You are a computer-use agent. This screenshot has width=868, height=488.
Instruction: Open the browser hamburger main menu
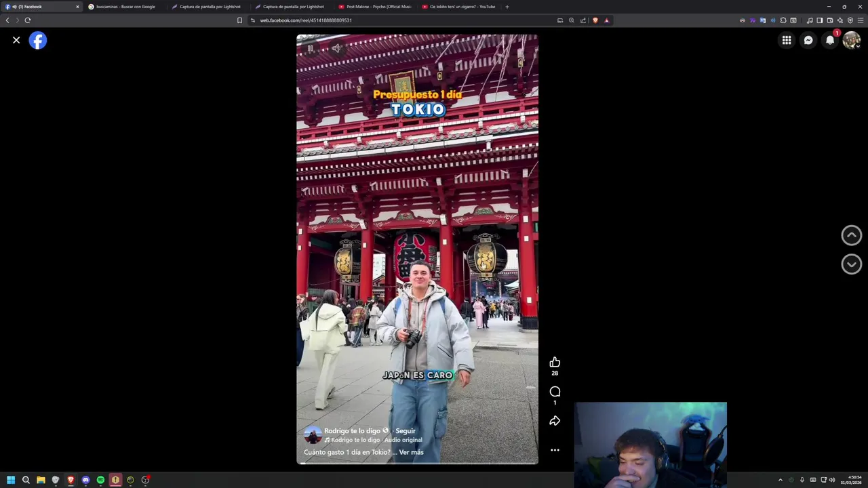[861, 20]
